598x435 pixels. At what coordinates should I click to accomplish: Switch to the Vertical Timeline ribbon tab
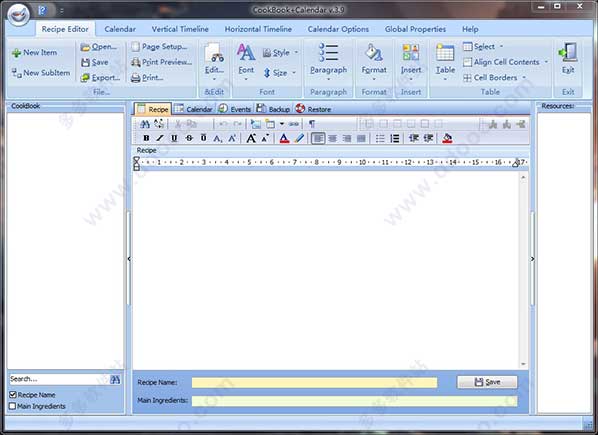(180, 29)
